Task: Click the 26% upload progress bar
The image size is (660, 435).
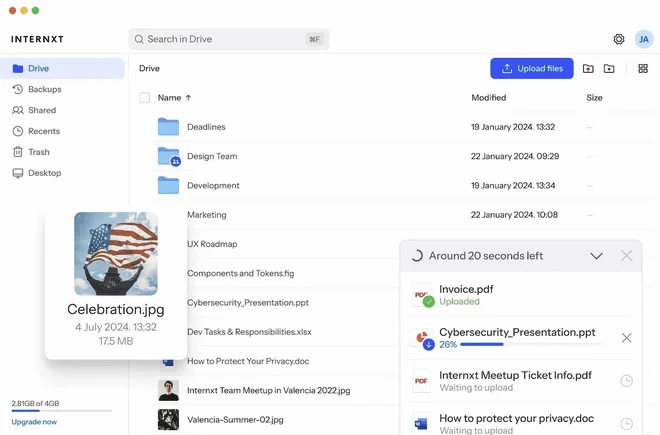Action: click(532, 344)
